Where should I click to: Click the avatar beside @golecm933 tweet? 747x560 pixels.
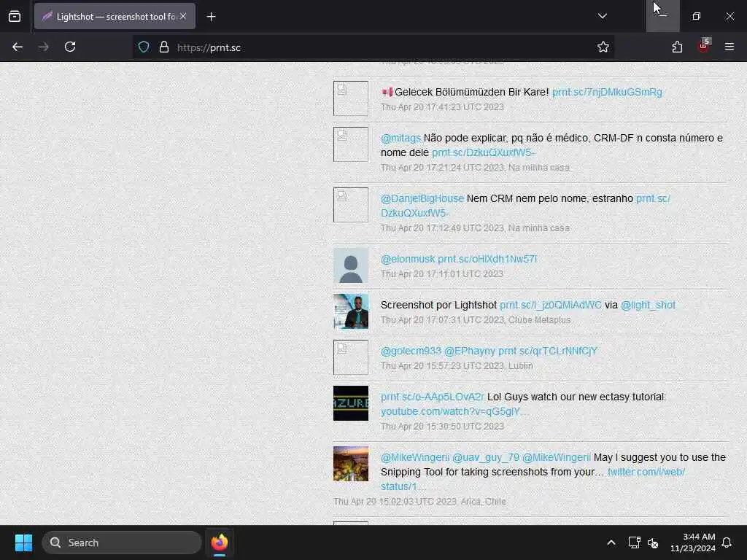coord(351,357)
